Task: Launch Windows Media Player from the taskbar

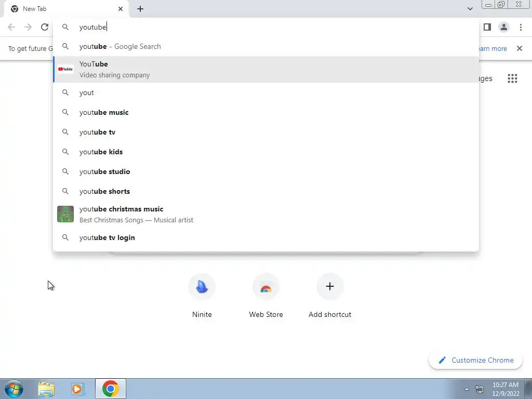Action: (x=78, y=389)
